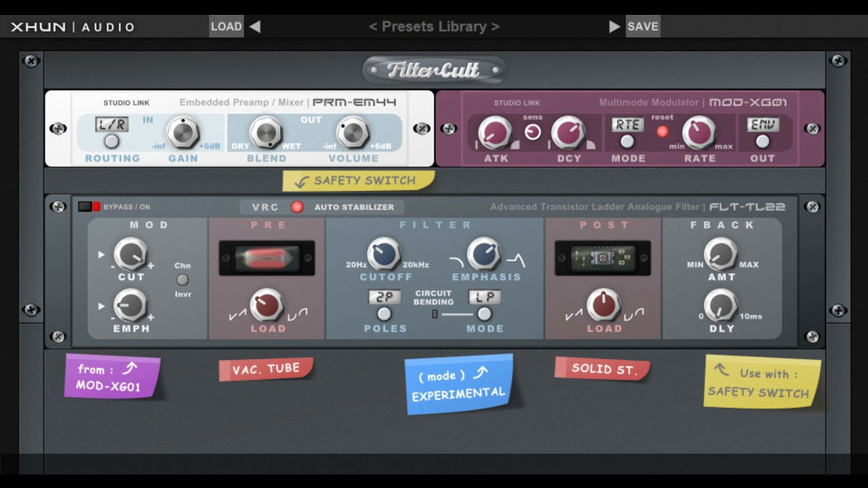The height and width of the screenshot is (488, 868).
Task: Click the arrow beside the CUT knob
Action: point(102,255)
